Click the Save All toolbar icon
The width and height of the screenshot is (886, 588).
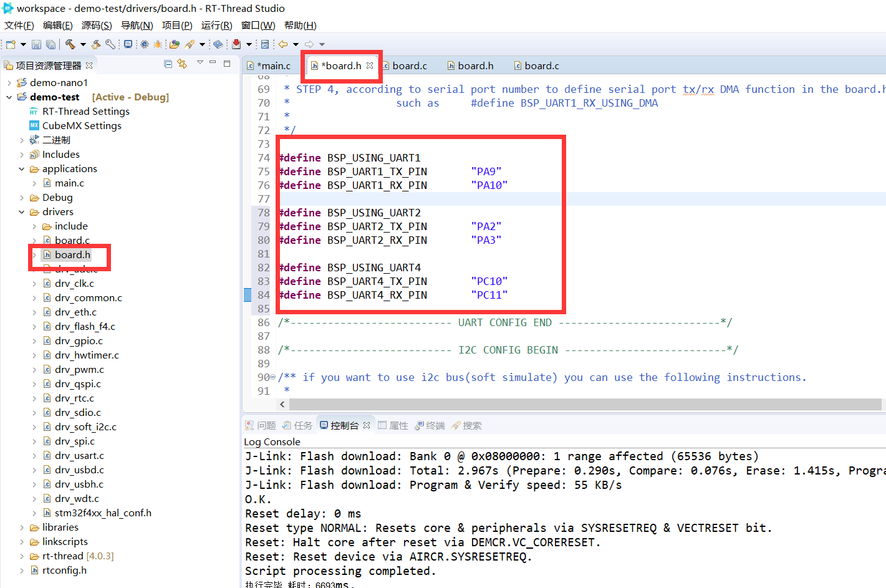(x=51, y=44)
